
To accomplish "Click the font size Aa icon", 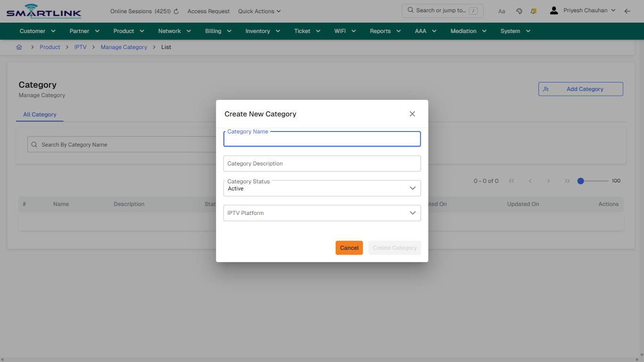I will (501, 11).
